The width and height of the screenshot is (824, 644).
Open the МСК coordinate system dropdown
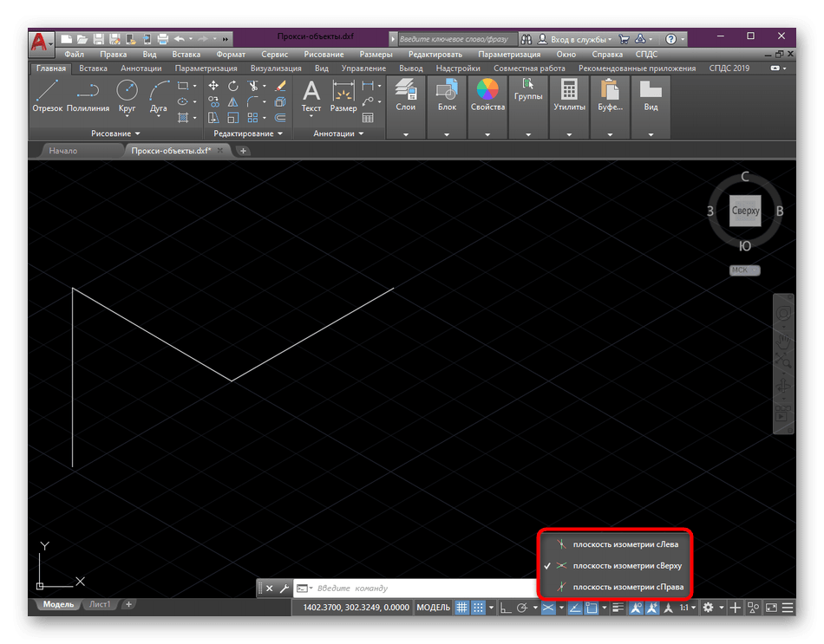(745, 270)
